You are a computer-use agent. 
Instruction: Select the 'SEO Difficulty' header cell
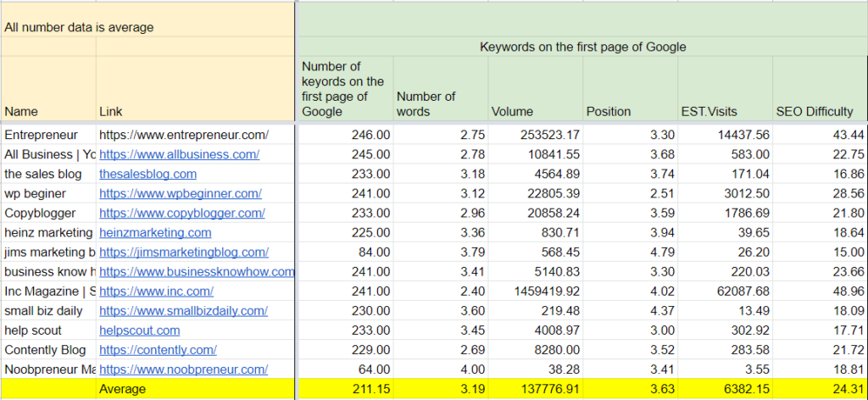[x=820, y=88]
